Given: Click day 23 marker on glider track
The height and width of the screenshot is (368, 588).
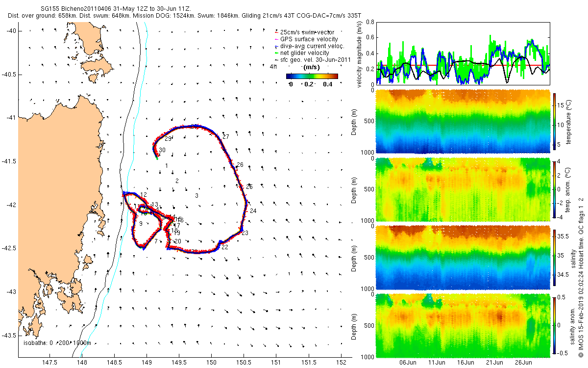Looking at the screenshot, I should [245, 233].
